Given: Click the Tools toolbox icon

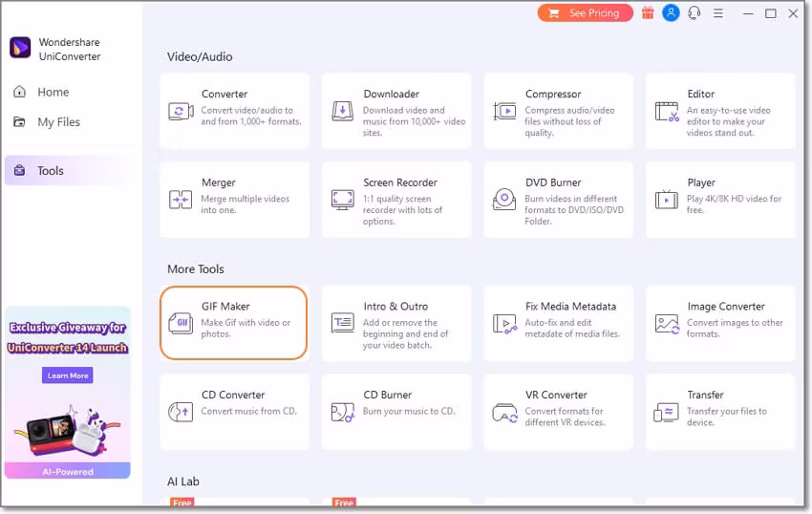Looking at the screenshot, I should point(19,170).
